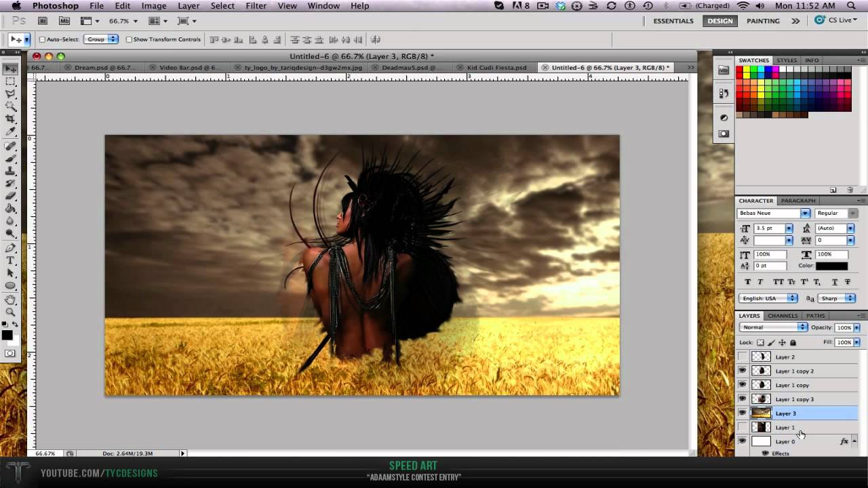Open the English: USA language dropdown
The width and height of the screenshot is (868, 488).
pyautogui.click(x=768, y=298)
